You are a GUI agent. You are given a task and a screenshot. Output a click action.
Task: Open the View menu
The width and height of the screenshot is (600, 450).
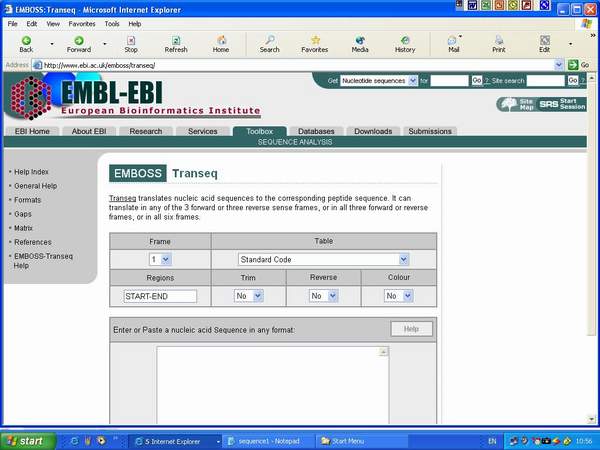(x=53, y=24)
